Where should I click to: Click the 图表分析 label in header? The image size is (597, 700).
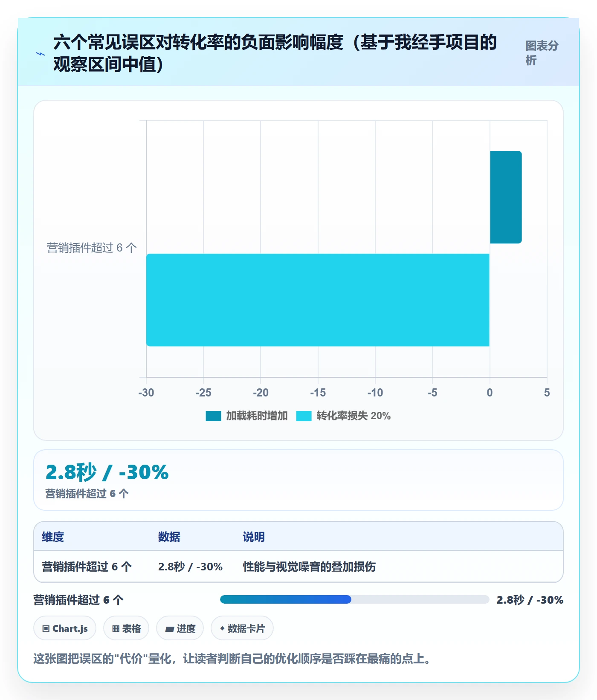click(542, 53)
